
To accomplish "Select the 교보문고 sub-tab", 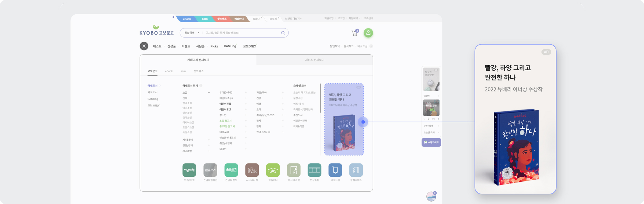I will (152, 71).
